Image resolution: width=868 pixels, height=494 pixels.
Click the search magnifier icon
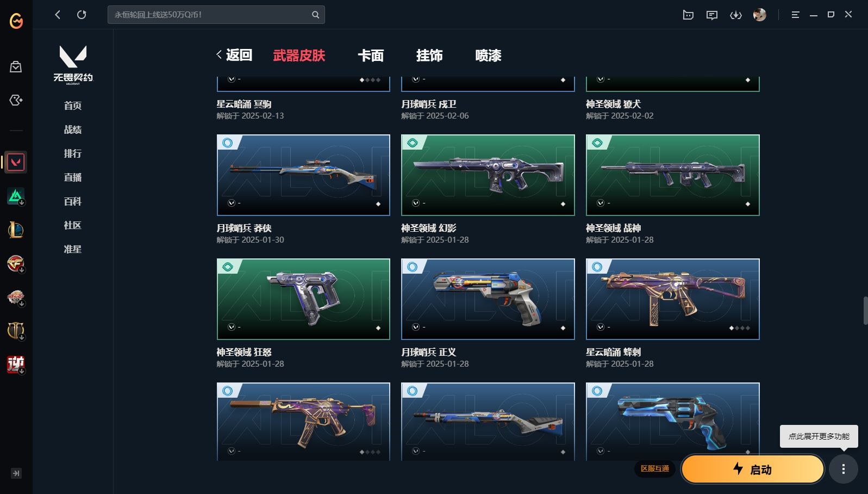coord(315,15)
